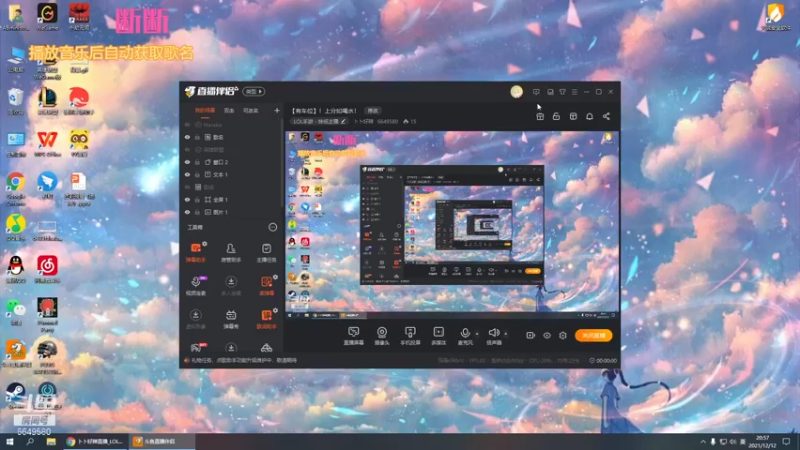Click the layout icon left of the bell
Image resolution: width=800 pixels, height=450 pixels.
pyautogui.click(x=573, y=116)
